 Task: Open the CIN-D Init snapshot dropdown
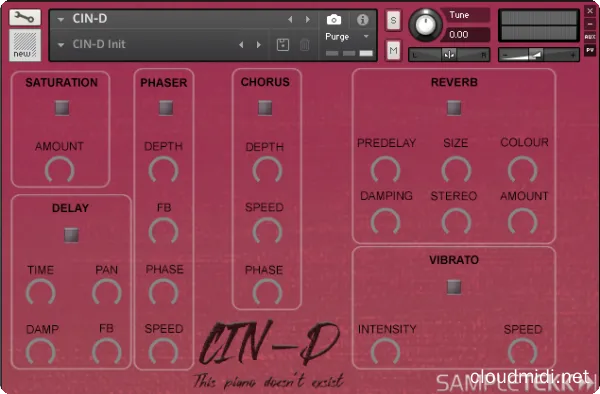point(61,45)
